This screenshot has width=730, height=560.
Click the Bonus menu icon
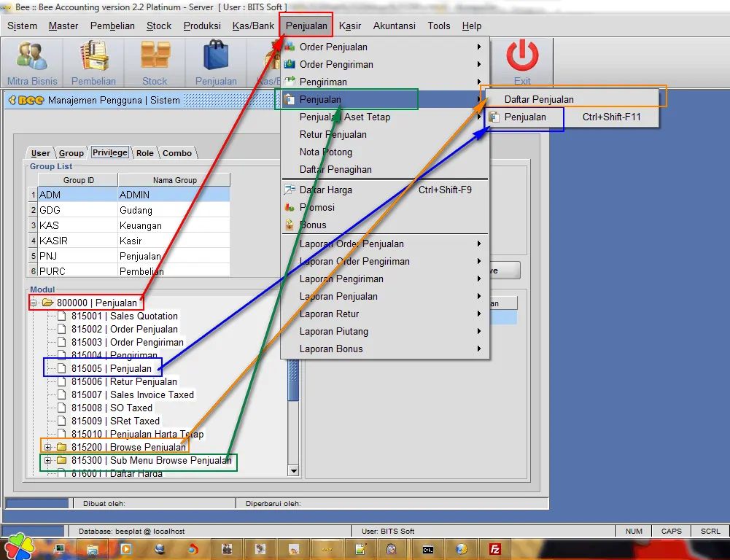tap(290, 225)
